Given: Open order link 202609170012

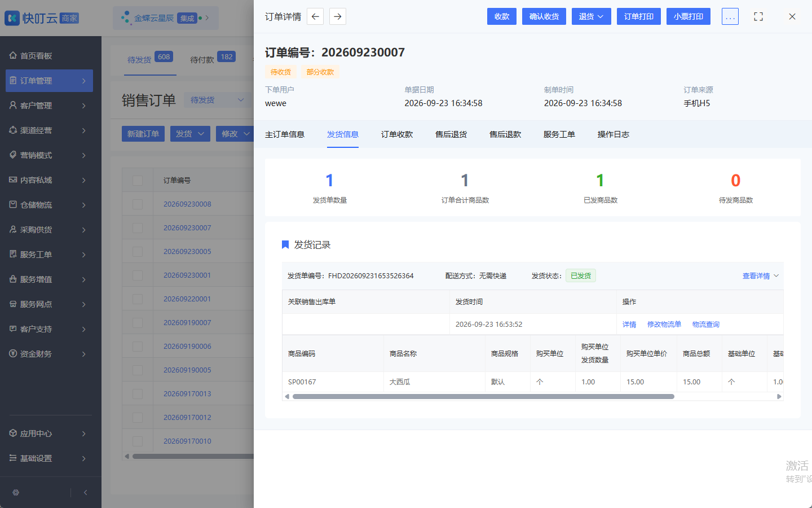Looking at the screenshot, I should [x=187, y=417].
